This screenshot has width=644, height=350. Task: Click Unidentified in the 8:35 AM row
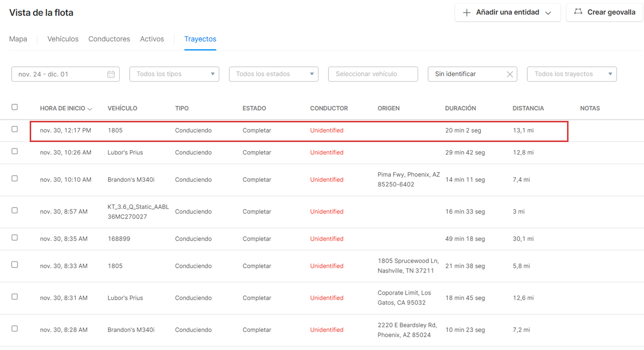tap(327, 239)
